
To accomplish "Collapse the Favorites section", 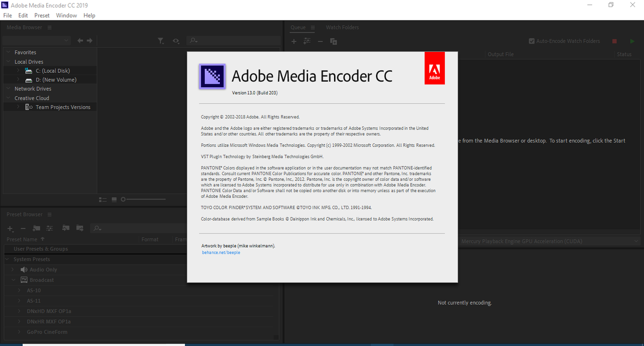I will [8, 52].
